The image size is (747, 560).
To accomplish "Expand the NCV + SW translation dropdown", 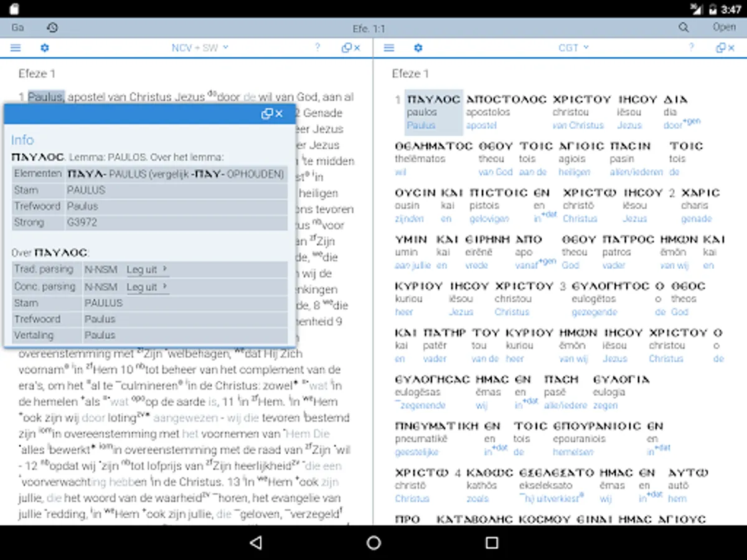I will coord(200,48).
